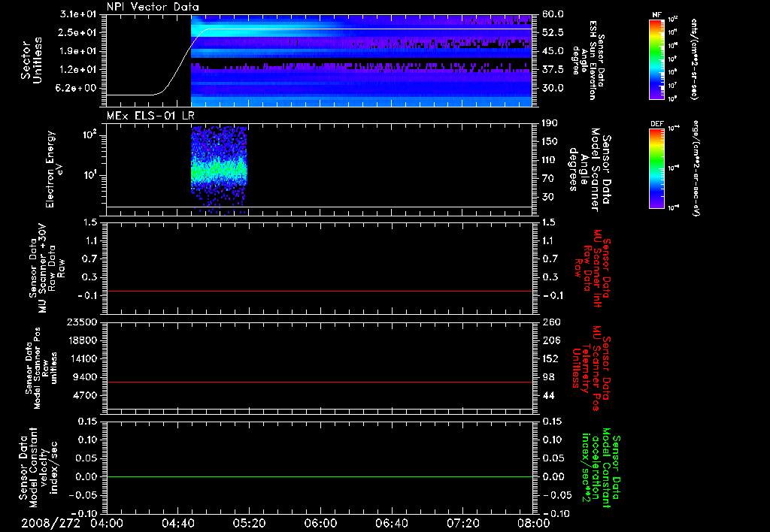Viewport: 770px width, 532px height.
Task: Click the "152" telemetry tick value
Action: [x=550, y=358]
